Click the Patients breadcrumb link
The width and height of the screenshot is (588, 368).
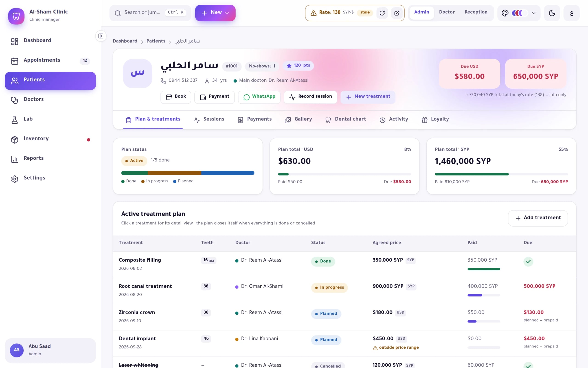(x=156, y=41)
